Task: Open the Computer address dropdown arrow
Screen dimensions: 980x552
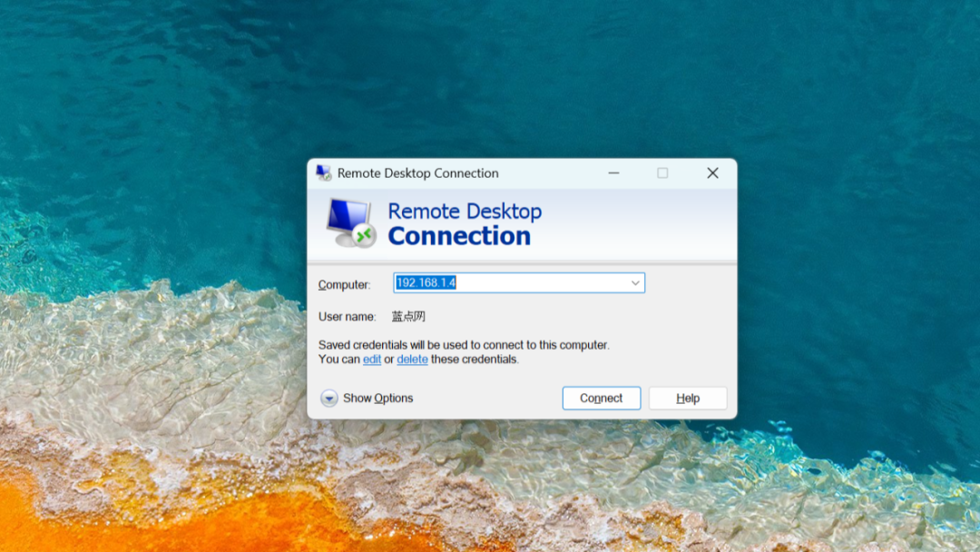Action: [x=635, y=283]
